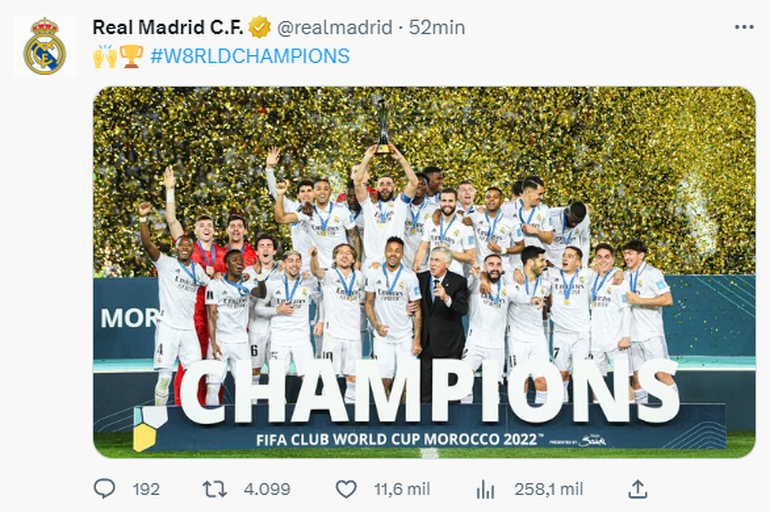The height and width of the screenshot is (512, 770).
Task: Open the 52min timestamp link
Action: point(437,27)
